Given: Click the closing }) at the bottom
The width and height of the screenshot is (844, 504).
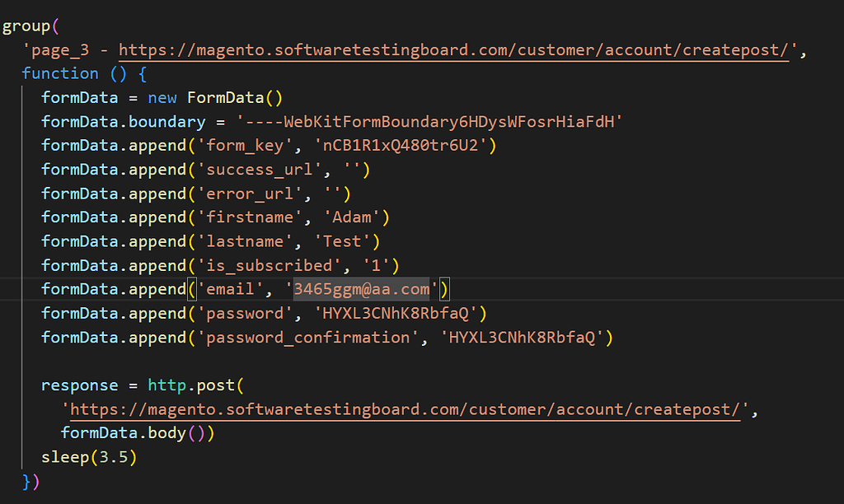Looking at the screenshot, I should click(30, 480).
